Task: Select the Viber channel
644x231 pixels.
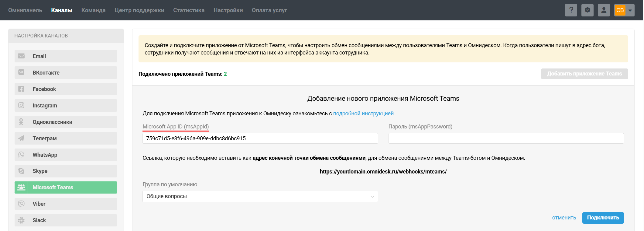Action: (66, 204)
